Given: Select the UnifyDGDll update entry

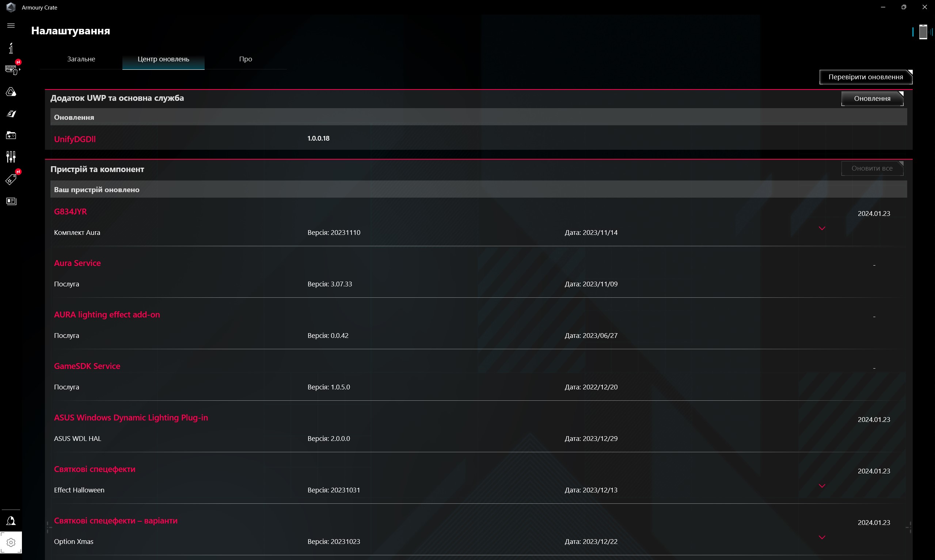Looking at the screenshot, I should click(75, 139).
